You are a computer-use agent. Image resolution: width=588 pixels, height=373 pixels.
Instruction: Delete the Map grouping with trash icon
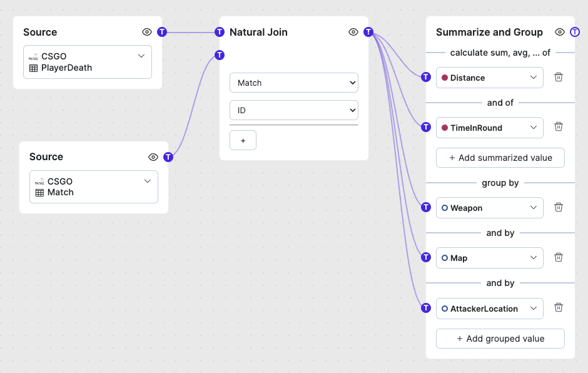point(559,257)
